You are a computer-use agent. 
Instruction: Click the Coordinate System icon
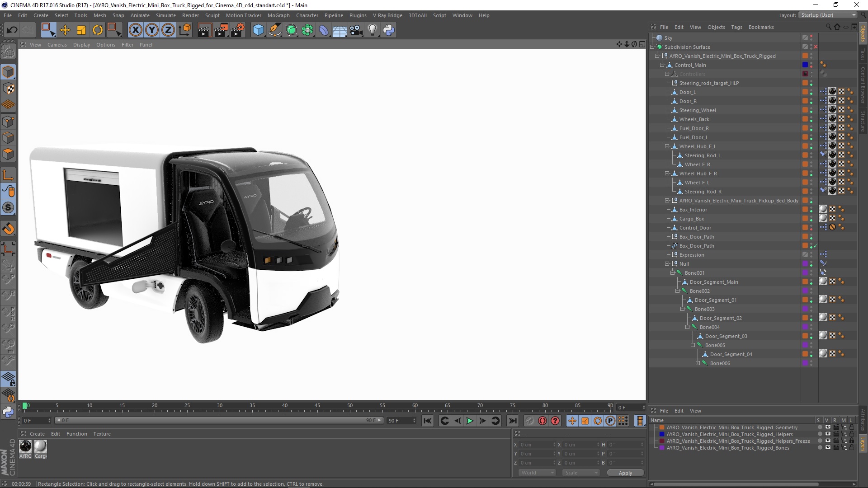click(x=184, y=30)
